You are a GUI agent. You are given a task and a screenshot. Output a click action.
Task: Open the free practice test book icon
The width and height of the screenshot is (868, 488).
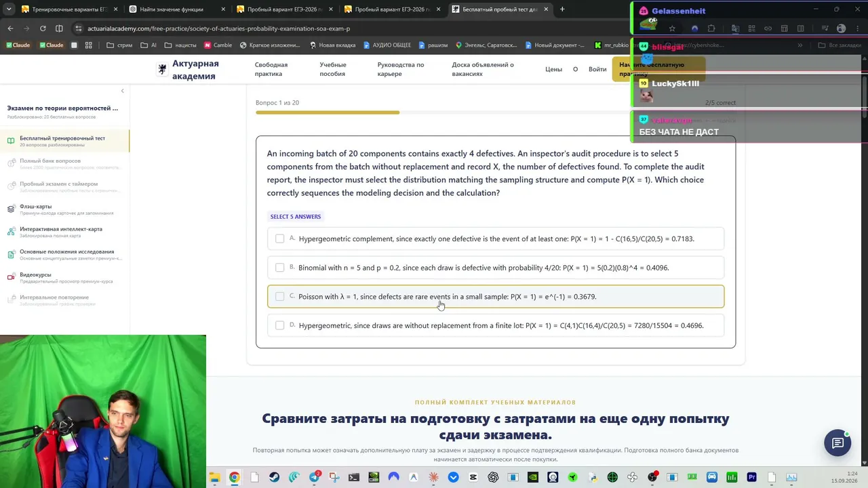11,141
